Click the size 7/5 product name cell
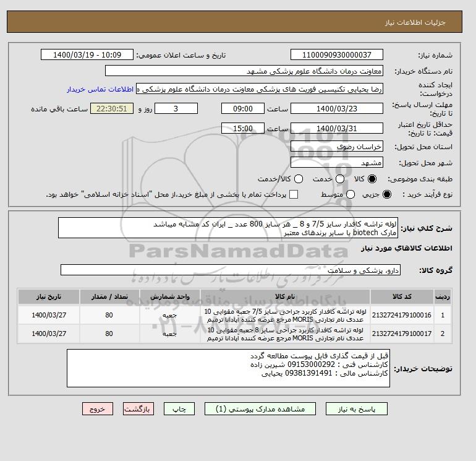 (x=285, y=316)
